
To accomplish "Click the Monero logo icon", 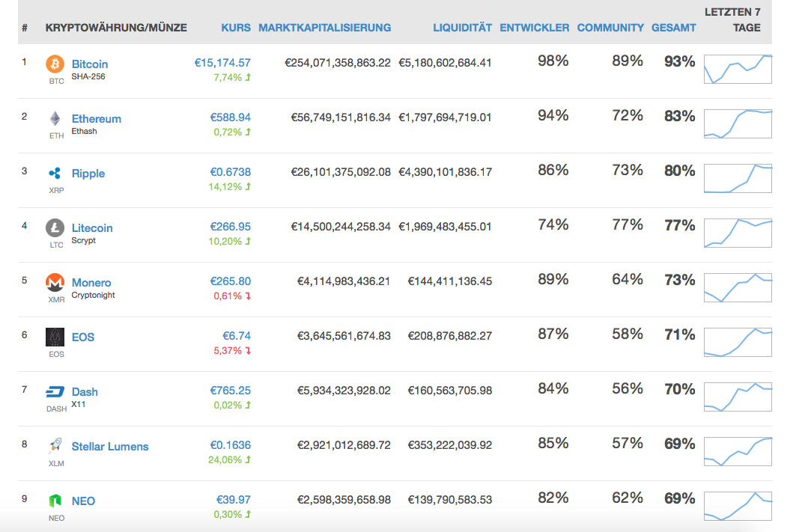I will pyautogui.click(x=55, y=282).
